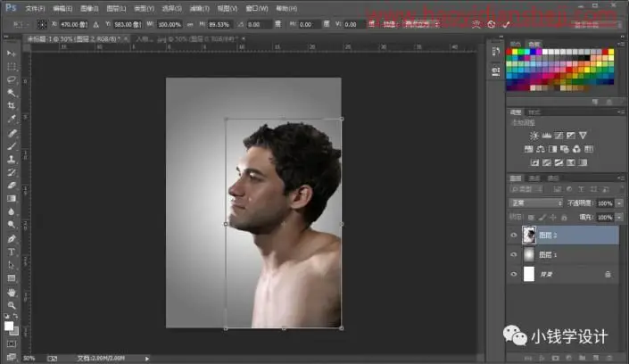Open the Layers panel flyout menu
This screenshot has width=629, height=364.
click(621, 178)
